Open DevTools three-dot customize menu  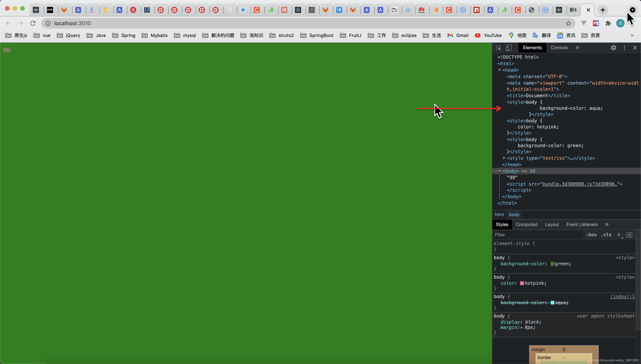(624, 48)
